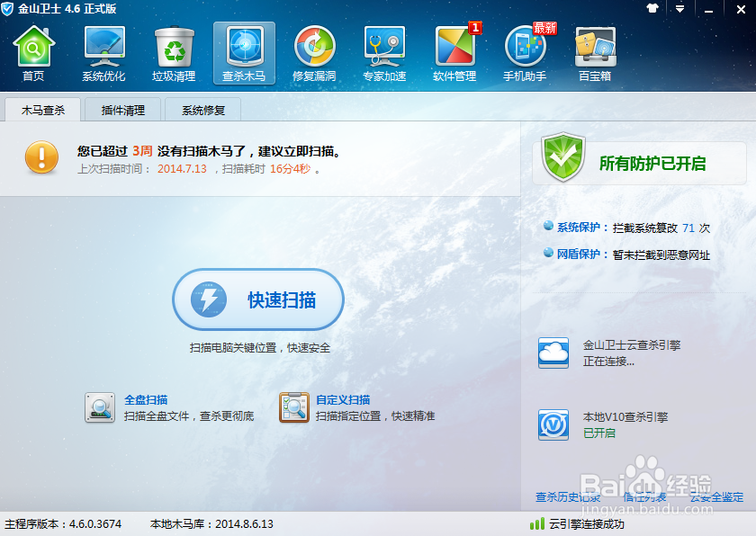Screen dimensions: 756x536
Task: Start 快速扫描 quick scan
Action: (x=258, y=299)
